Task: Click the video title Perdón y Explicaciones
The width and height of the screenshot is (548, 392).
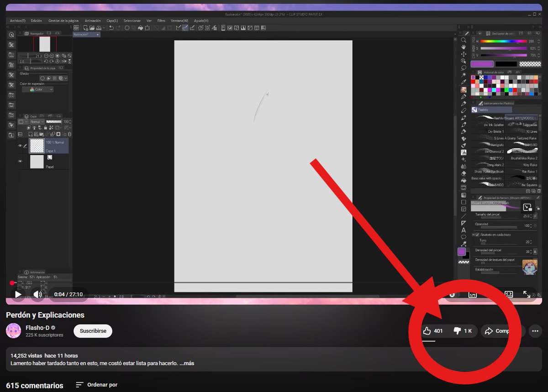Action: (45, 315)
